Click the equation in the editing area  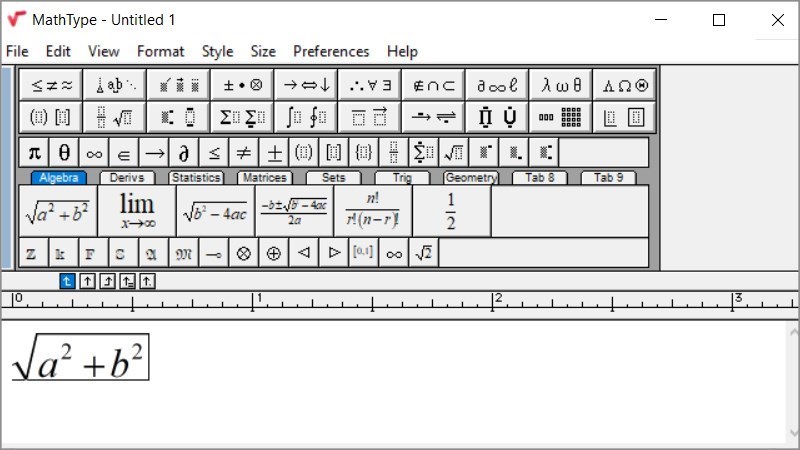coord(80,357)
